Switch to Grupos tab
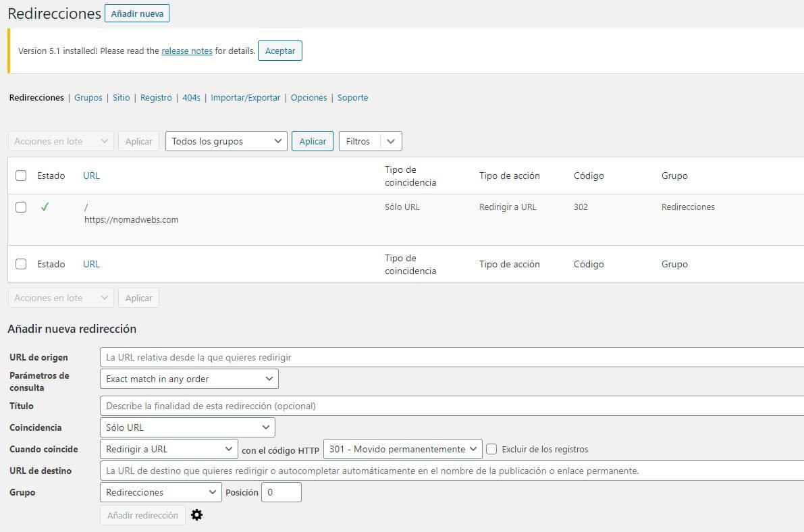The width and height of the screenshot is (804, 532). click(88, 97)
